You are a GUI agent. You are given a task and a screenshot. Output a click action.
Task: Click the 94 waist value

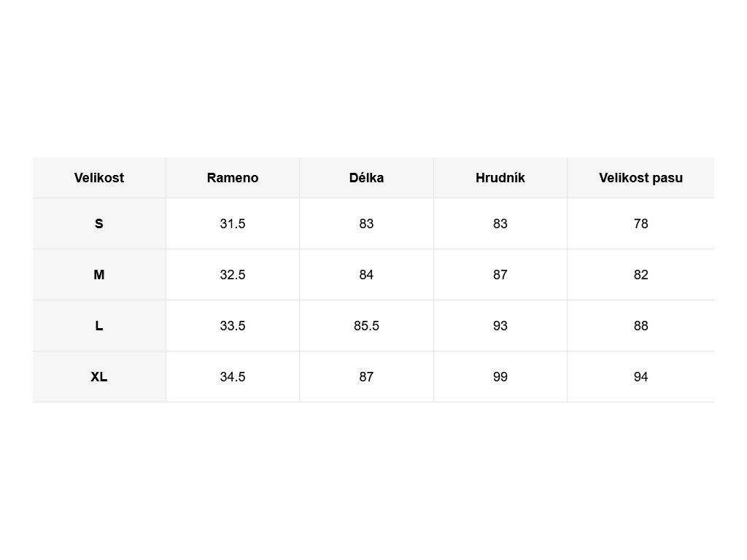click(x=640, y=377)
